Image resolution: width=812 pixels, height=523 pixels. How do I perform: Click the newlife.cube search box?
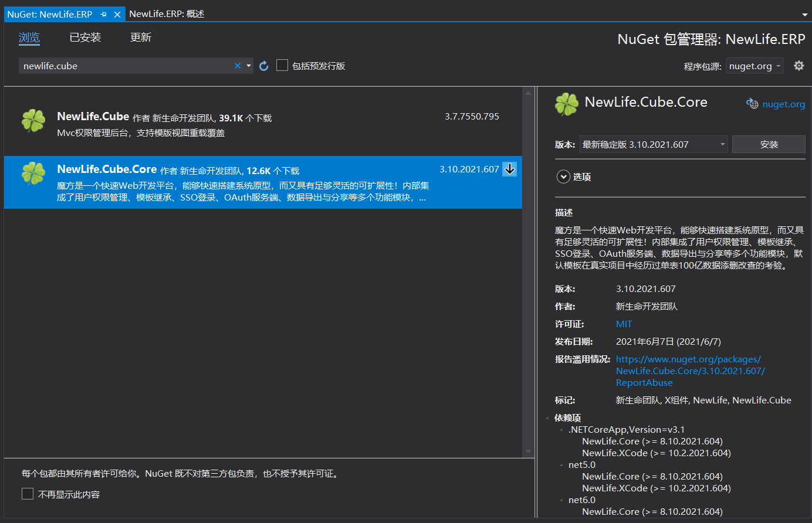click(126, 66)
